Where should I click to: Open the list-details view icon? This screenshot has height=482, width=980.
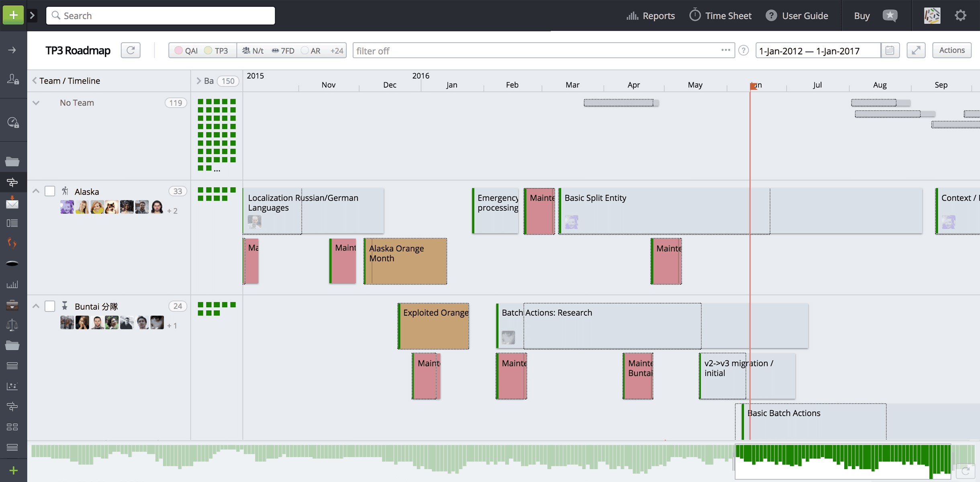12,223
